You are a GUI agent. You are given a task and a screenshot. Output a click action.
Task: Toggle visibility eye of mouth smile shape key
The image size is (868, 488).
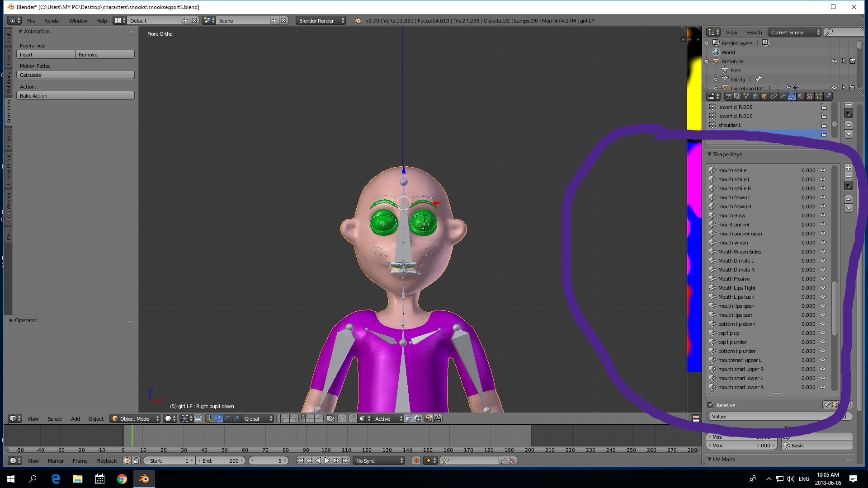tap(823, 170)
